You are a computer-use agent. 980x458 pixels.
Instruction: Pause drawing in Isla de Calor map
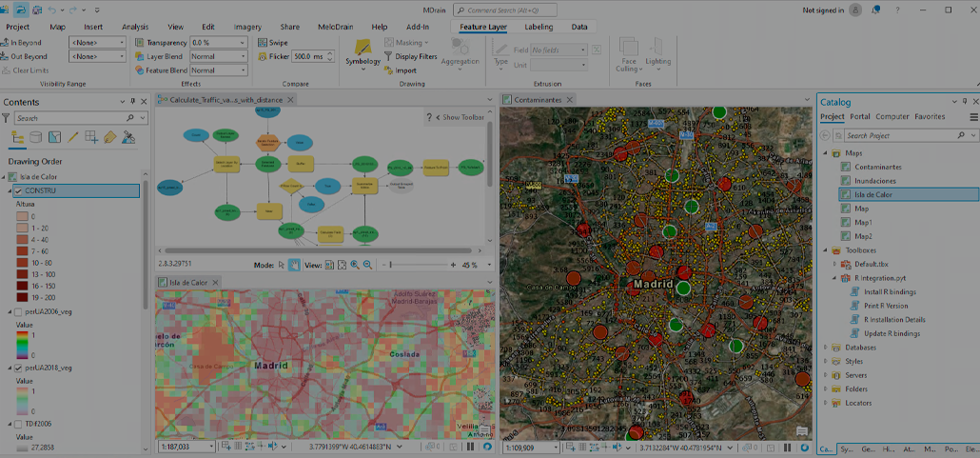pyautogui.click(x=470, y=448)
